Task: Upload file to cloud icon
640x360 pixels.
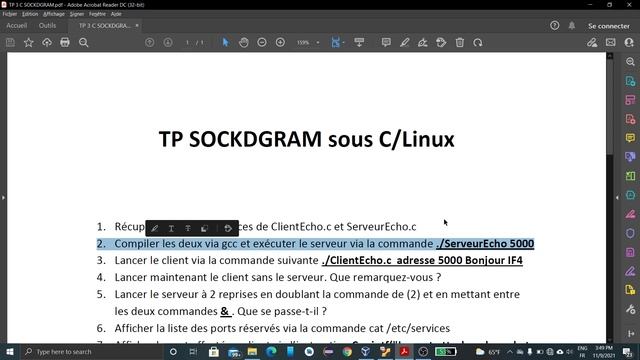Action: pos(47,42)
